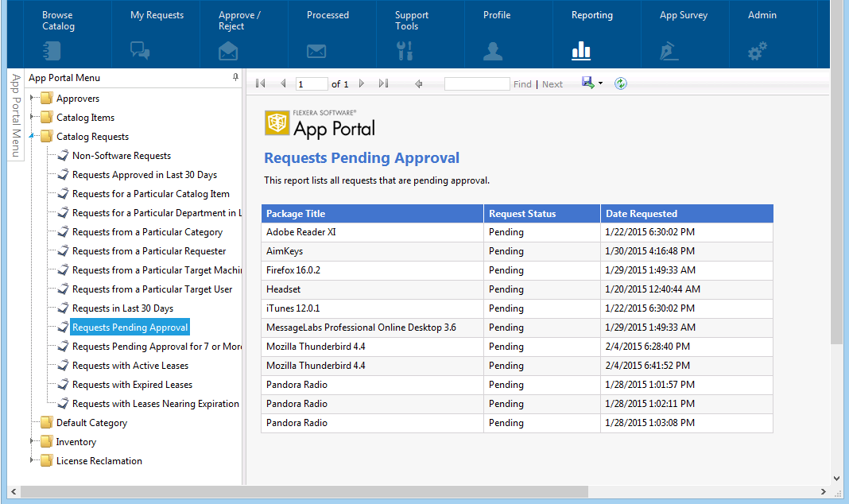The height and width of the screenshot is (504, 849).
Task: Click the Requests Pending Approval for 7 or More icon
Action: click(63, 346)
